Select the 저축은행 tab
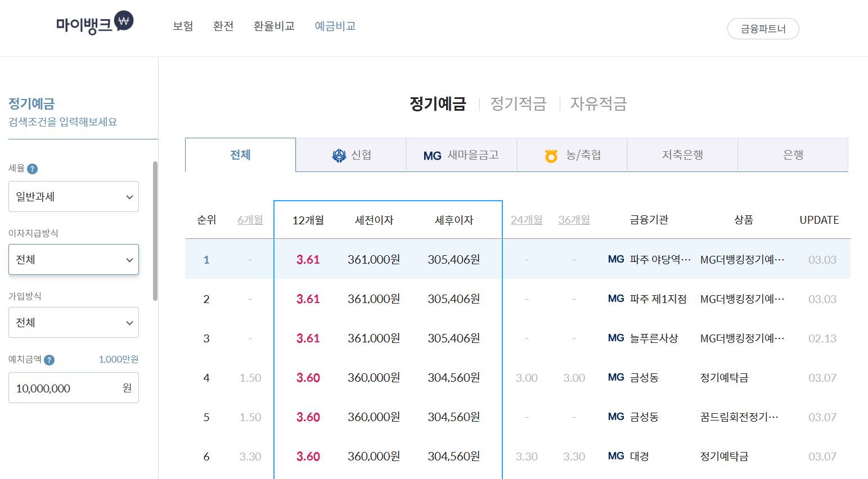The image size is (868, 479). pos(682,155)
